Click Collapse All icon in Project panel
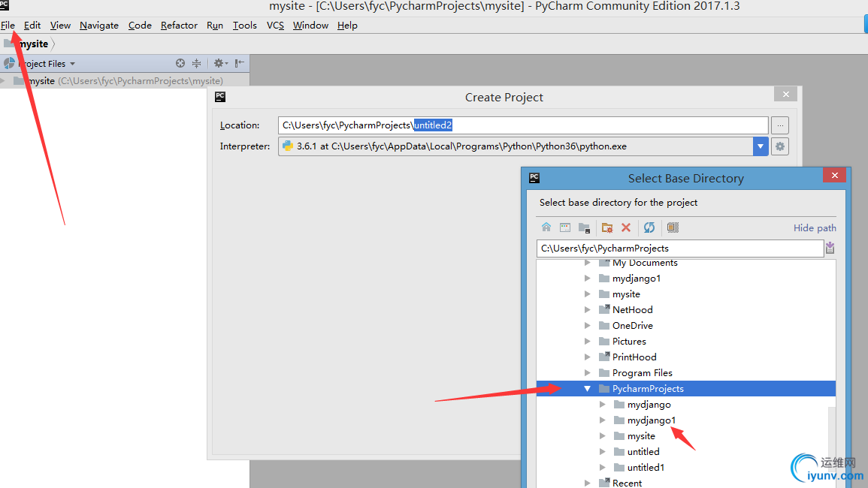 pos(196,64)
